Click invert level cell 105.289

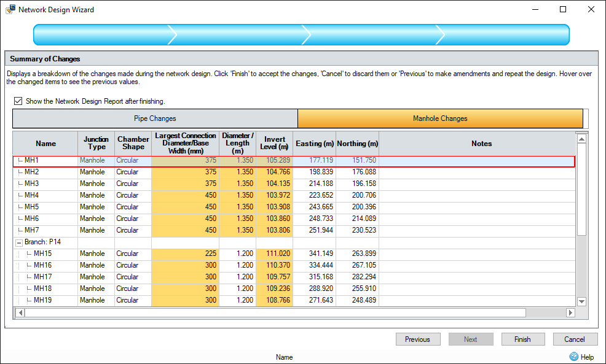[x=274, y=160]
